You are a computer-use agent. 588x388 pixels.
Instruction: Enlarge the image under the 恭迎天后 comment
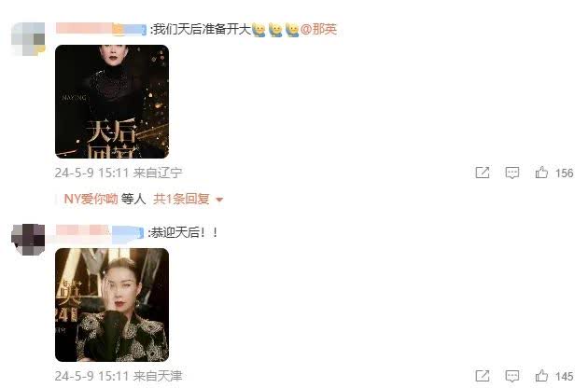(x=112, y=305)
